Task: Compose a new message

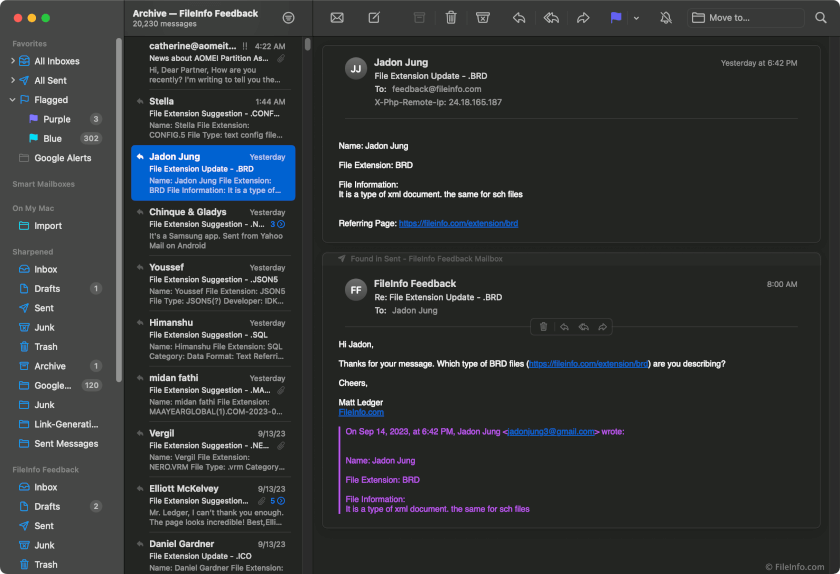Action: 374,18
